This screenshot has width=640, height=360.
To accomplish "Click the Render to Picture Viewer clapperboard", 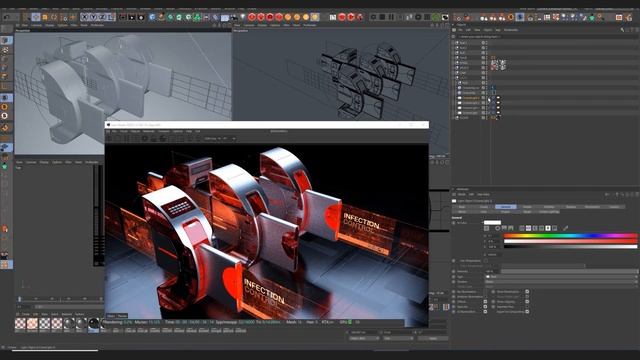I will point(132,17).
